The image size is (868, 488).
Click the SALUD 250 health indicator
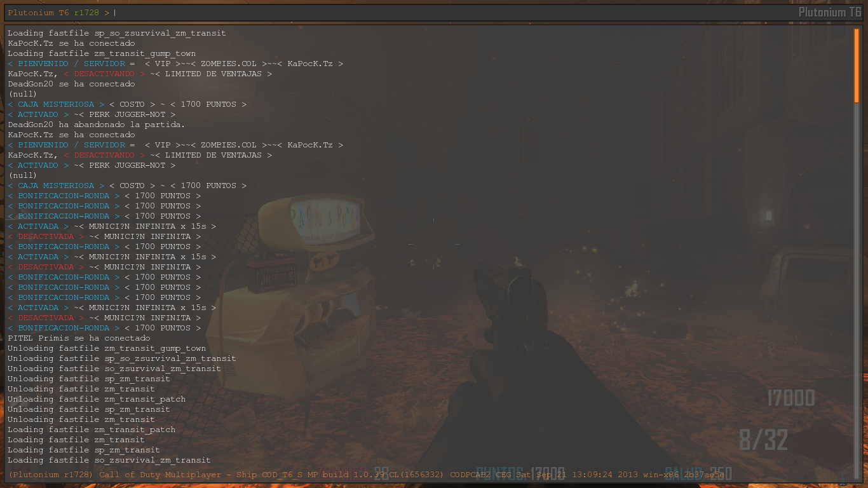pyautogui.click(x=699, y=473)
